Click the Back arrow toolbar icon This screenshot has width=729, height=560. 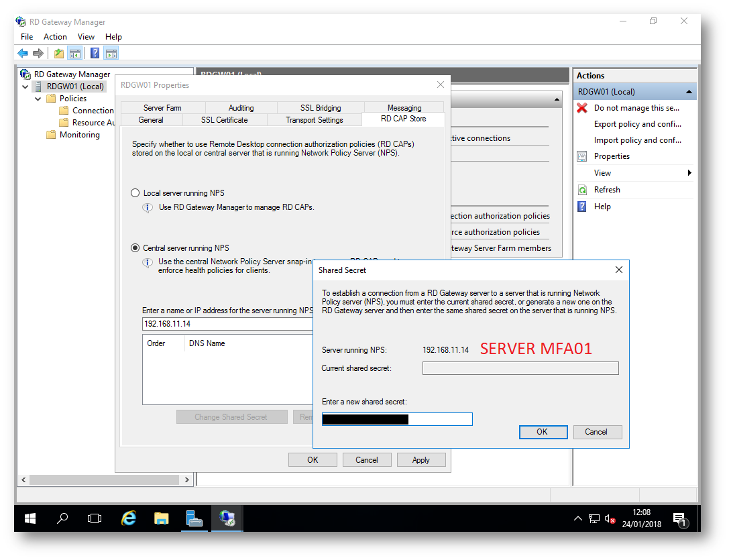coord(23,53)
